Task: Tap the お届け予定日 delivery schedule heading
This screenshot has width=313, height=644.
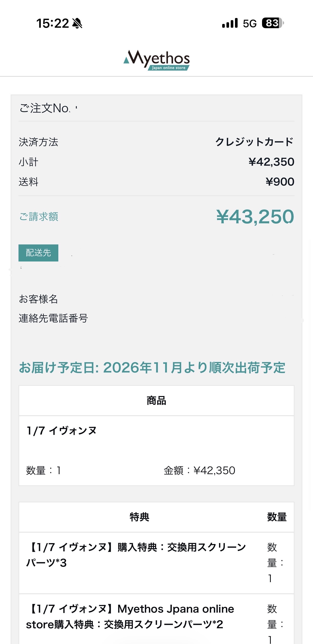Action: 152,368
